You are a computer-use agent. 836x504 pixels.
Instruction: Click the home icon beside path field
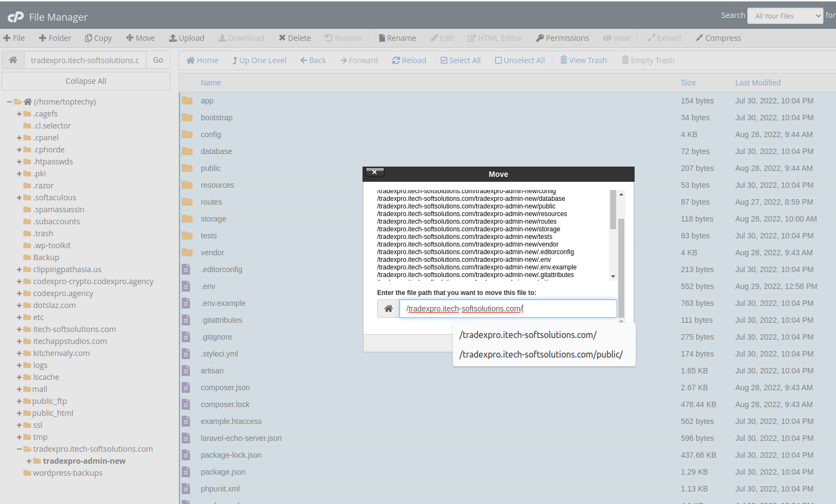tap(13, 60)
